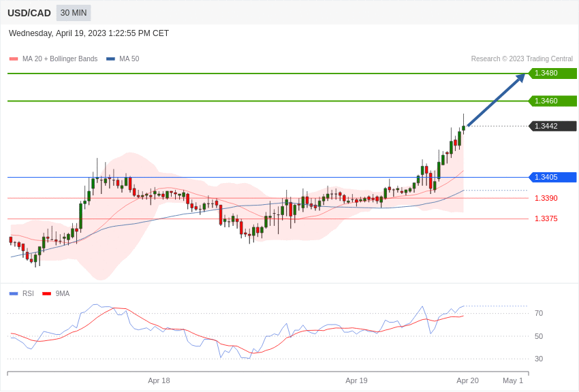579x392 pixels.
Task: Click the 9MA legend label
Action: 63,293
